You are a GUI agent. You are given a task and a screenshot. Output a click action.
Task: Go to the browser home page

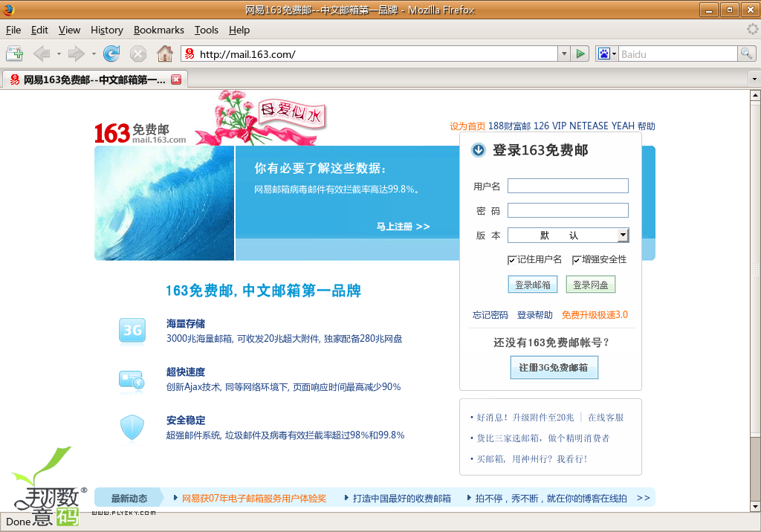(165, 53)
